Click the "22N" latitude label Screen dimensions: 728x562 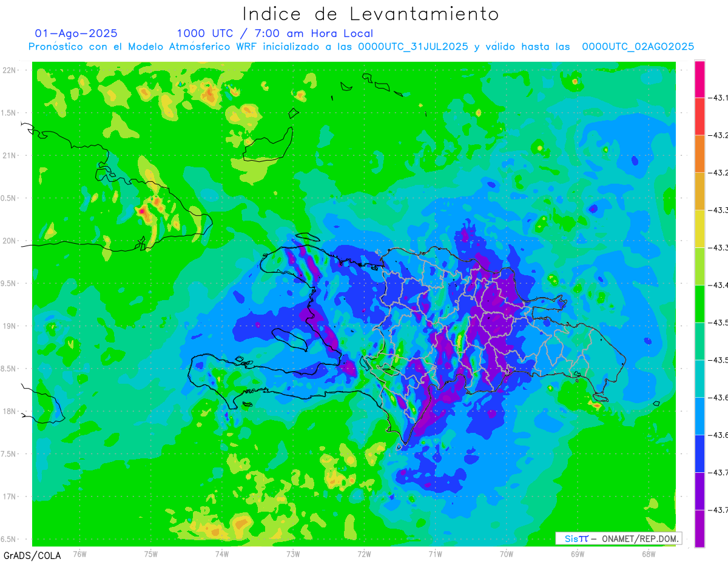9,70
